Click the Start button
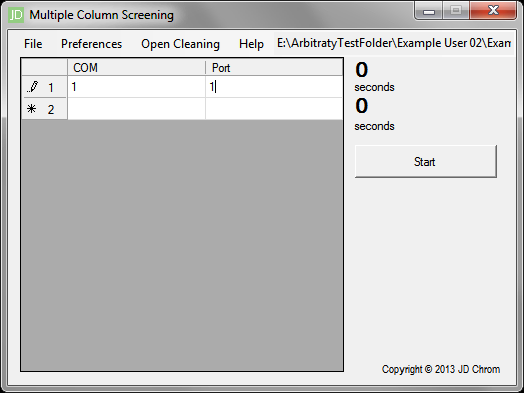524x393 pixels. click(x=425, y=161)
